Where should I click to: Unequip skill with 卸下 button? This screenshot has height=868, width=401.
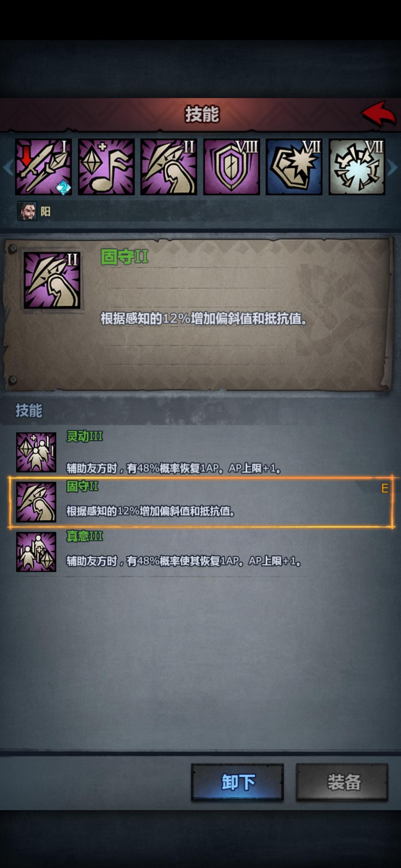[x=238, y=782]
